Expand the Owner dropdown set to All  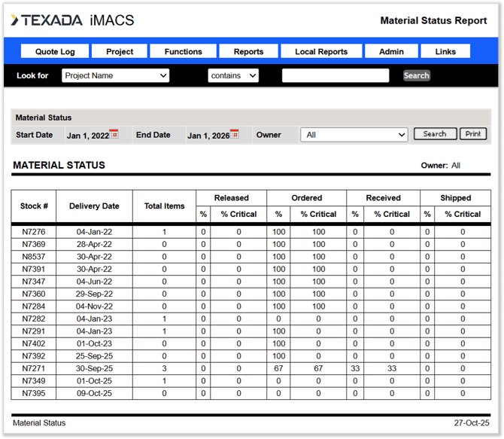354,135
